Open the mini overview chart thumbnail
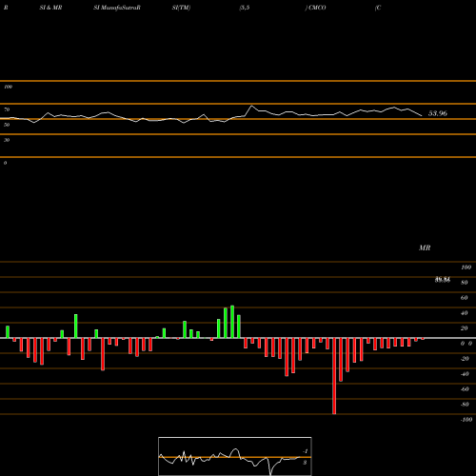 point(235,456)
